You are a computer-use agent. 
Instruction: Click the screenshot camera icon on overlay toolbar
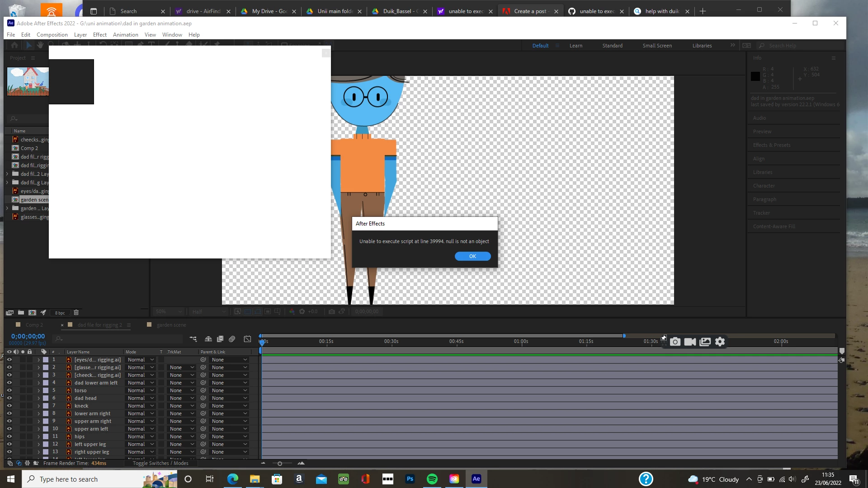tap(675, 342)
